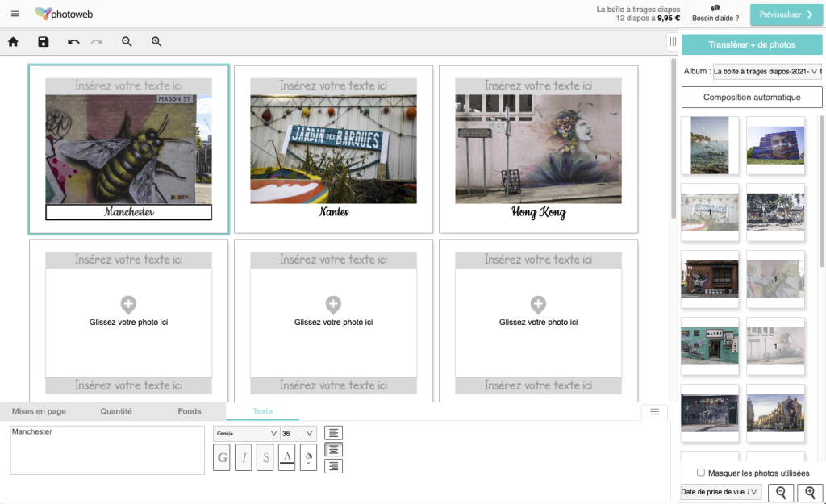The image size is (826, 504).
Task: Select the Hong Kong woman mural photo
Action: pos(538,149)
